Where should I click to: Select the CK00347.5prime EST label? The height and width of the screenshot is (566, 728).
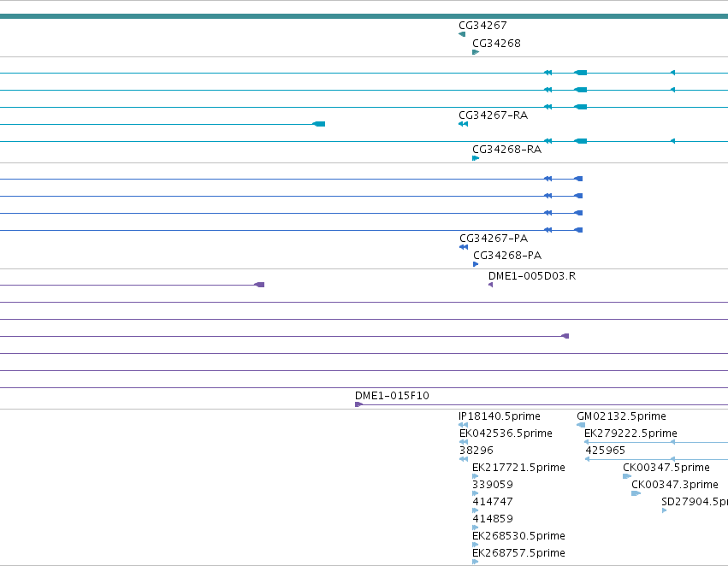(x=666, y=468)
